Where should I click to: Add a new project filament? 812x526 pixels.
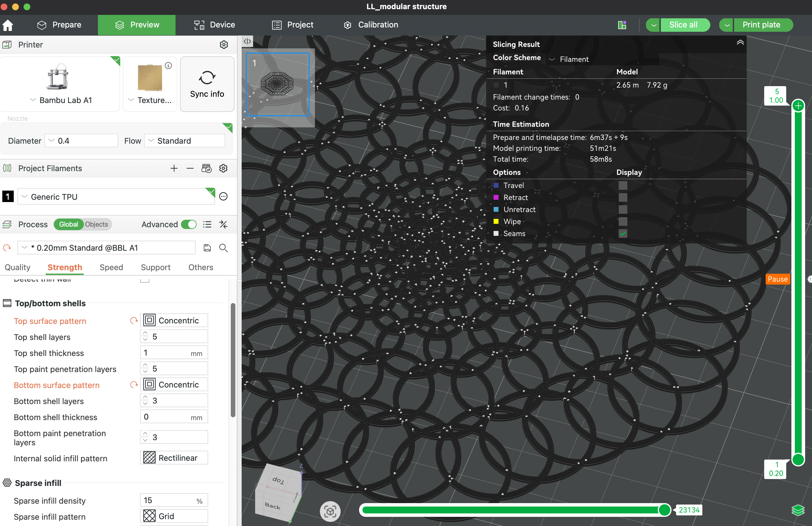click(174, 168)
